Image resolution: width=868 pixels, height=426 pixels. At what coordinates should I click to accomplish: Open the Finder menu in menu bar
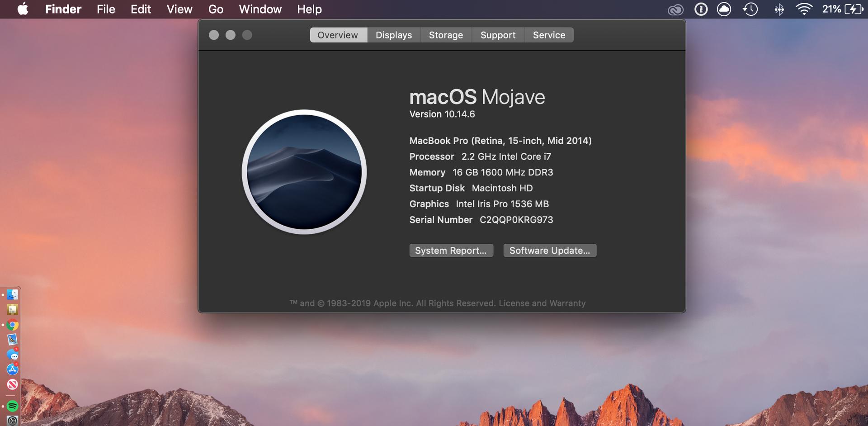tap(63, 9)
